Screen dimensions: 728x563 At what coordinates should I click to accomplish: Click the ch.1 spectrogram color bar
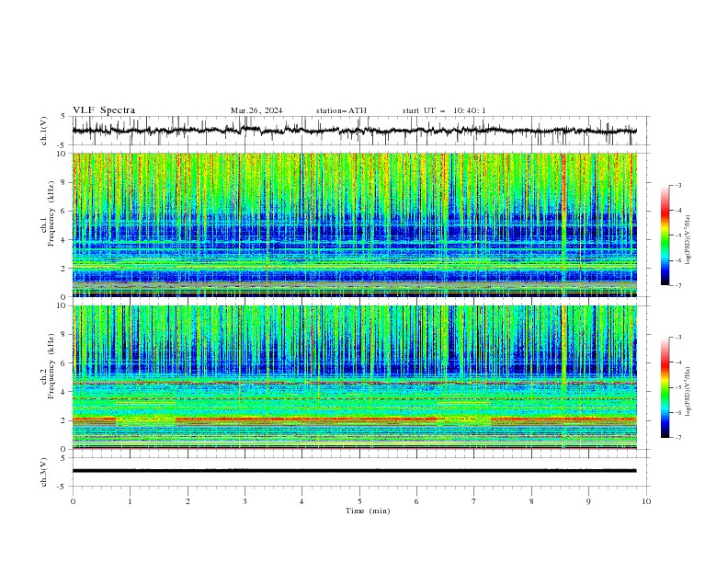click(665, 236)
